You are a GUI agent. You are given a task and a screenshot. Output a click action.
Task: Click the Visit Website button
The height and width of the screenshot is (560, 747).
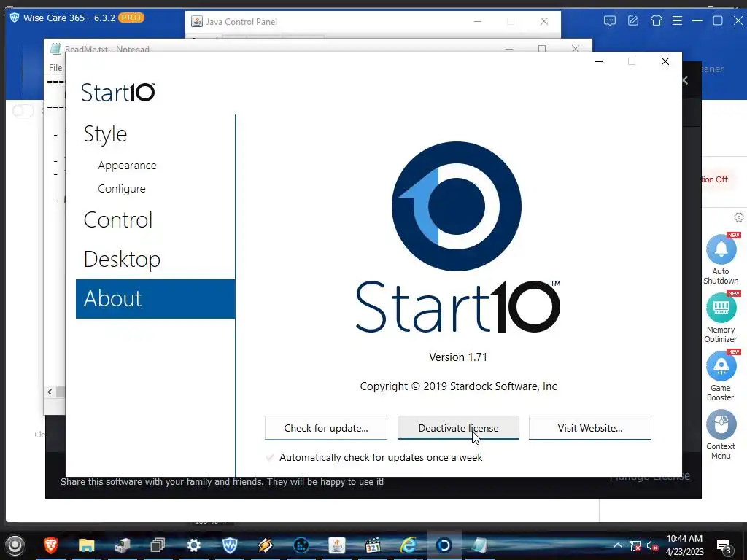coord(589,427)
